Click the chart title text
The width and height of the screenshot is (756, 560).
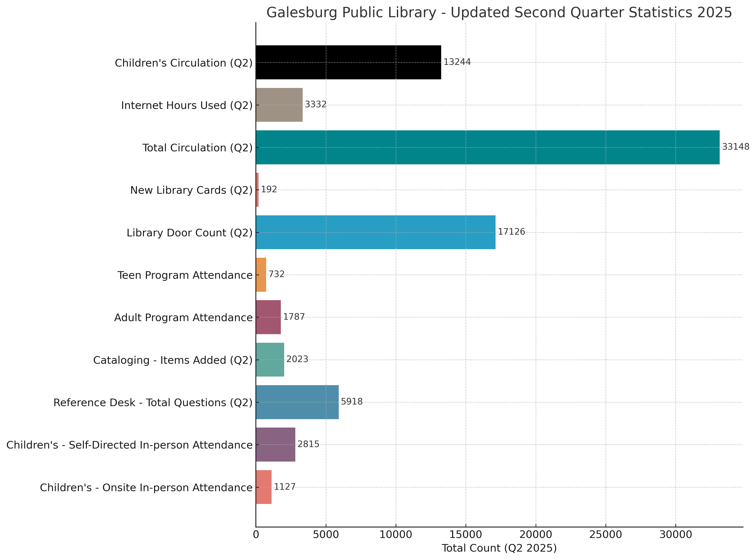(499, 13)
